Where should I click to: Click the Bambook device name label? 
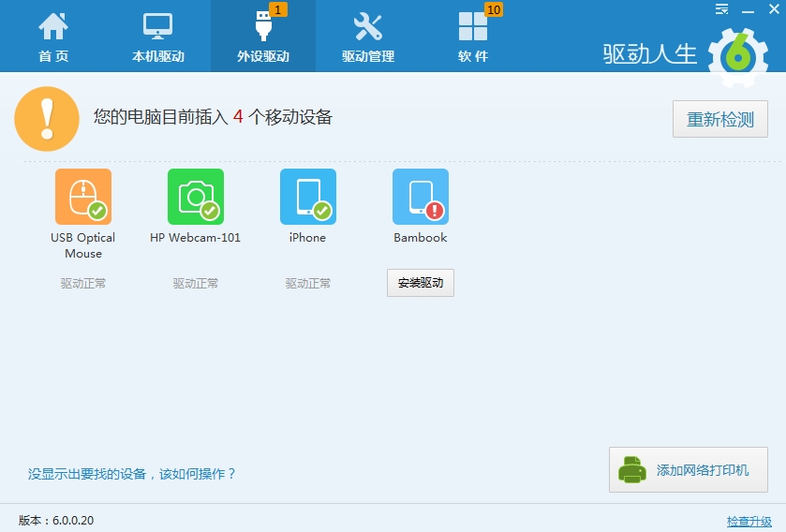(x=420, y=238)
